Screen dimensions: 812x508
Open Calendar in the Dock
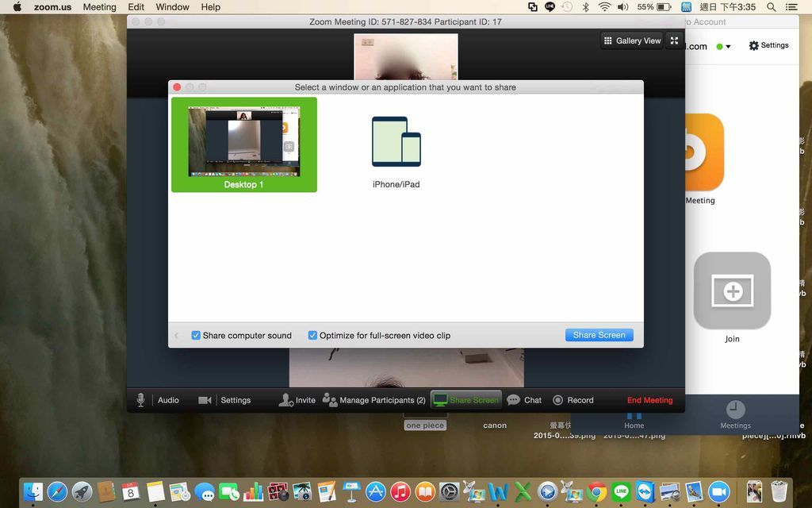[131, 491]
